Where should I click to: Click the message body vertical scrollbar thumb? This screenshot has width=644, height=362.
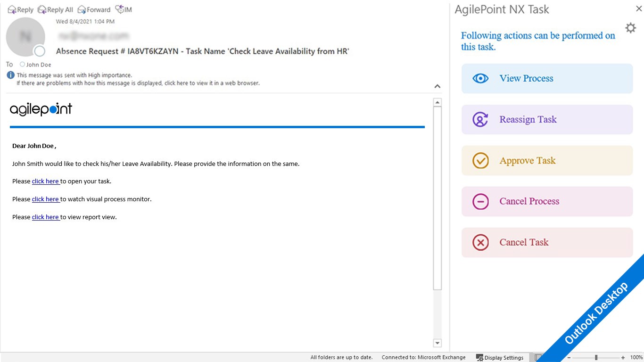(x=438, y=198)
